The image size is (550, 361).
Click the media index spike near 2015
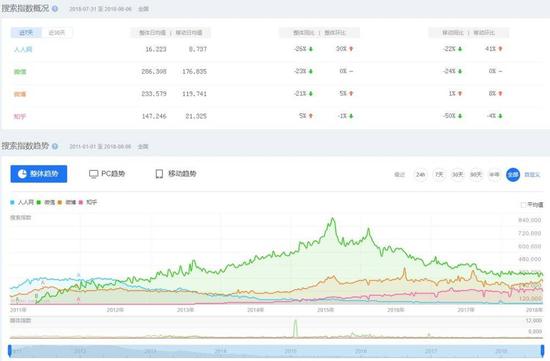[x=295, y=328]
